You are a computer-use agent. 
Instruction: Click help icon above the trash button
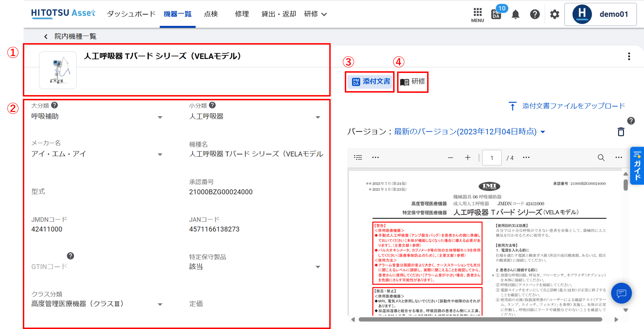(631, 121)
